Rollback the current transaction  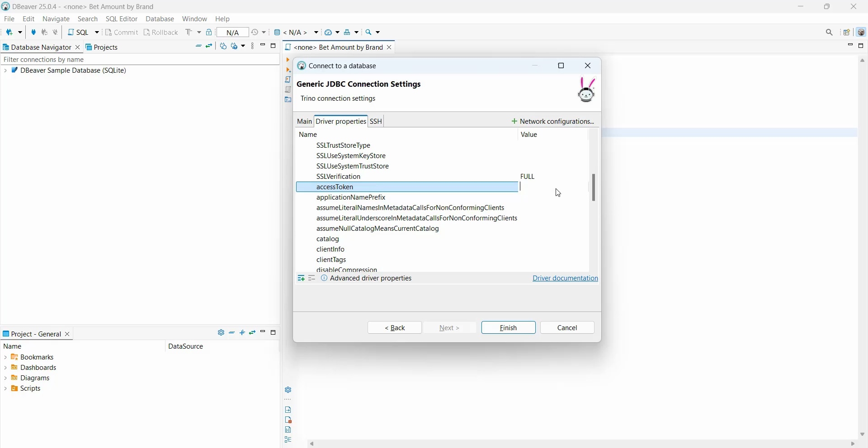pyautogui.click(x=161, y=32)
